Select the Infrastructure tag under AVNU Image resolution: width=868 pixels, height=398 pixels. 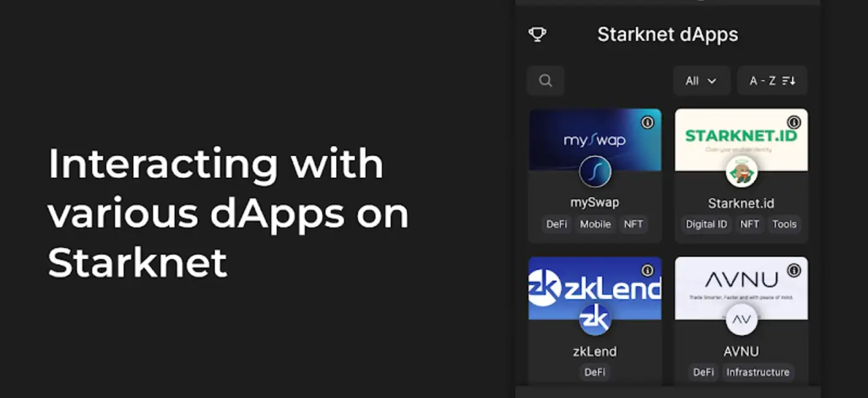[x=758, y=372]
